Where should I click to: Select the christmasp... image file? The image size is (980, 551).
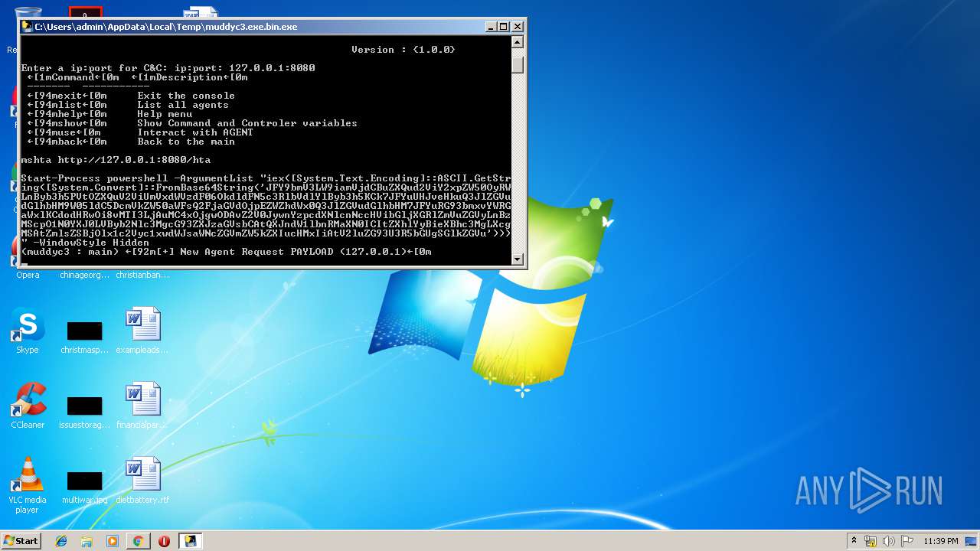point(84,337)
